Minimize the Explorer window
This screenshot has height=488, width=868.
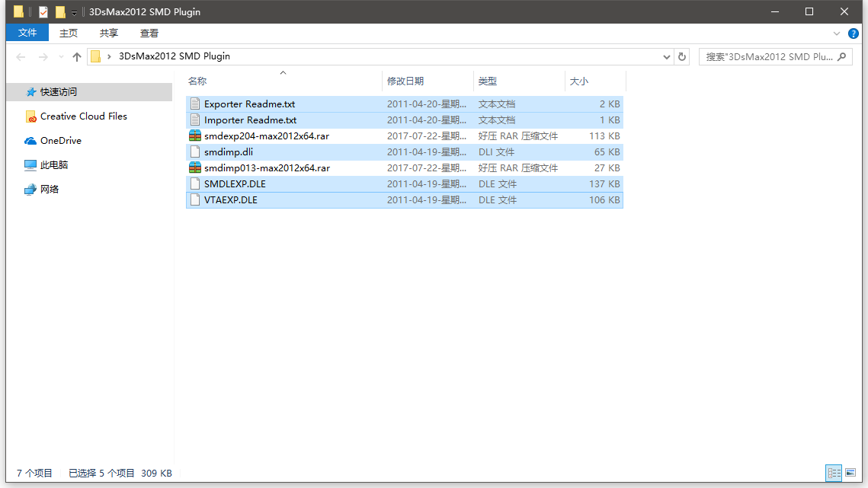[775, 11]
